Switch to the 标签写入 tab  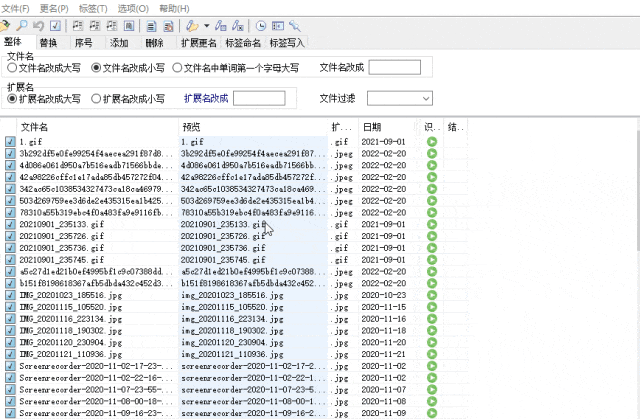click(287, 42)
